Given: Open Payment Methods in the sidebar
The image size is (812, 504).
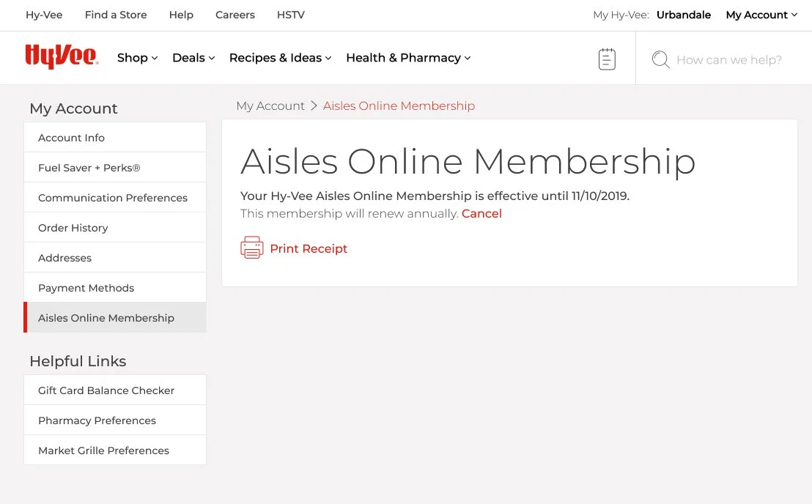Looking at the screenshot, I should click(115, 288).
